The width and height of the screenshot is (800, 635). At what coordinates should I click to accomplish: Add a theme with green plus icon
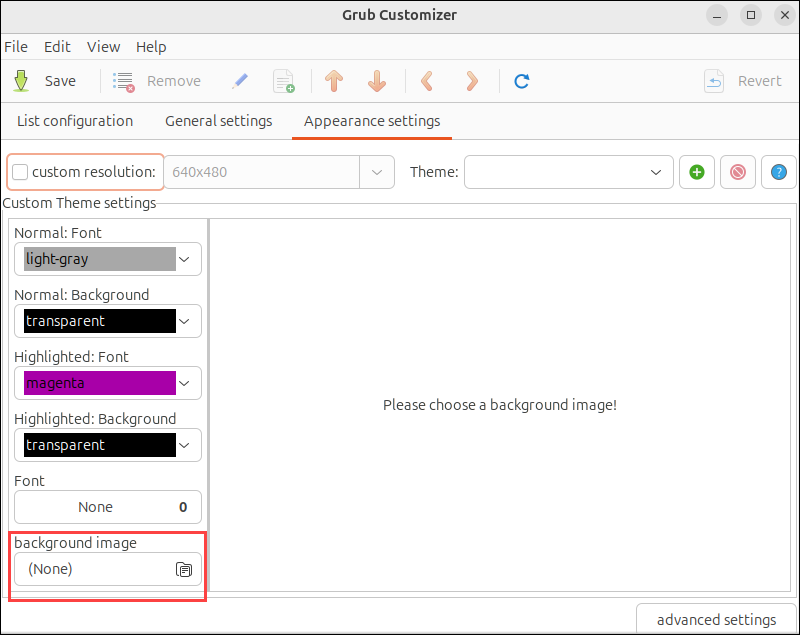tap(696, 172)
